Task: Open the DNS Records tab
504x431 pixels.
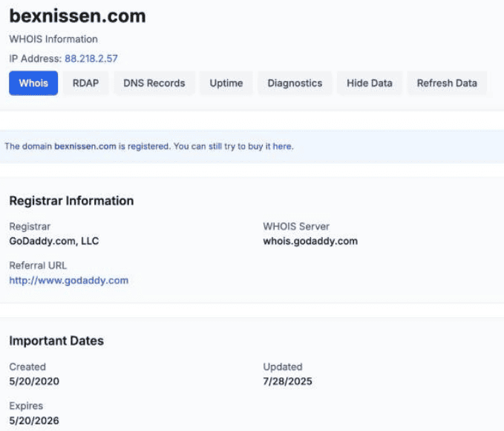Action: point(154,83)
